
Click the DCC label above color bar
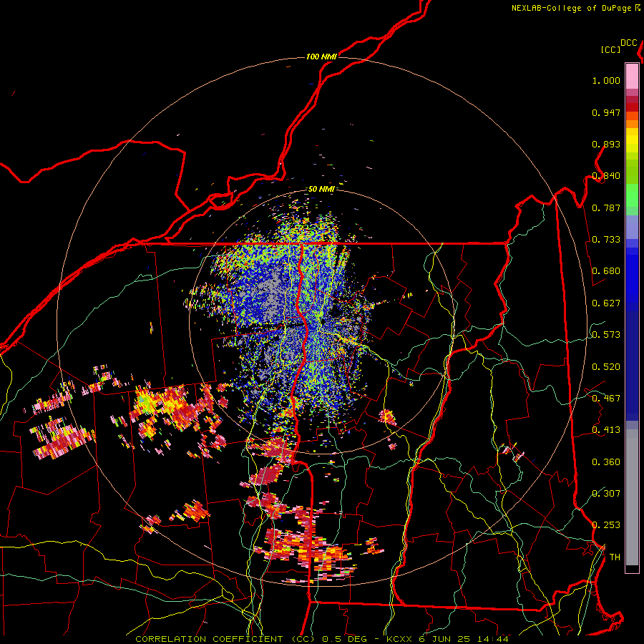[x=629, y=43]
